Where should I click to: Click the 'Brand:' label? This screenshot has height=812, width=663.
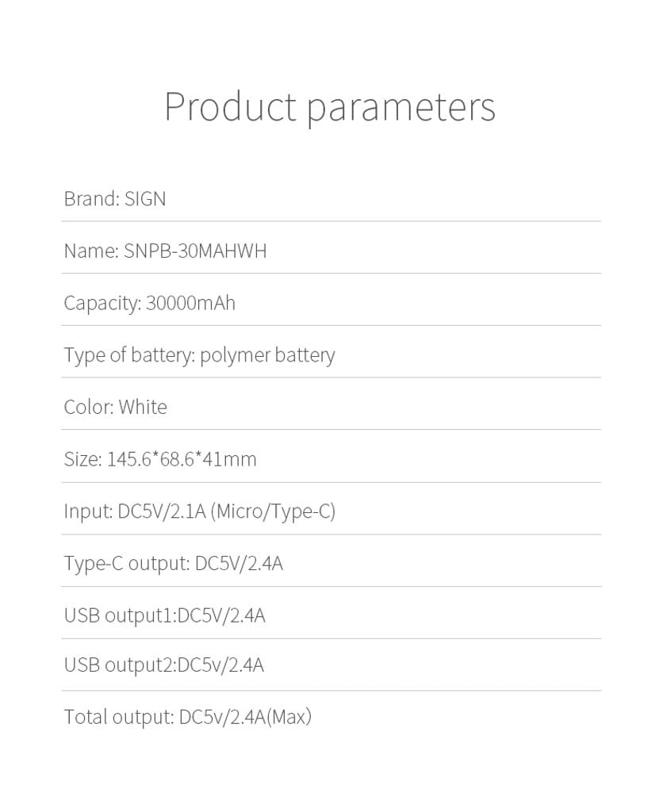(91, 198)
